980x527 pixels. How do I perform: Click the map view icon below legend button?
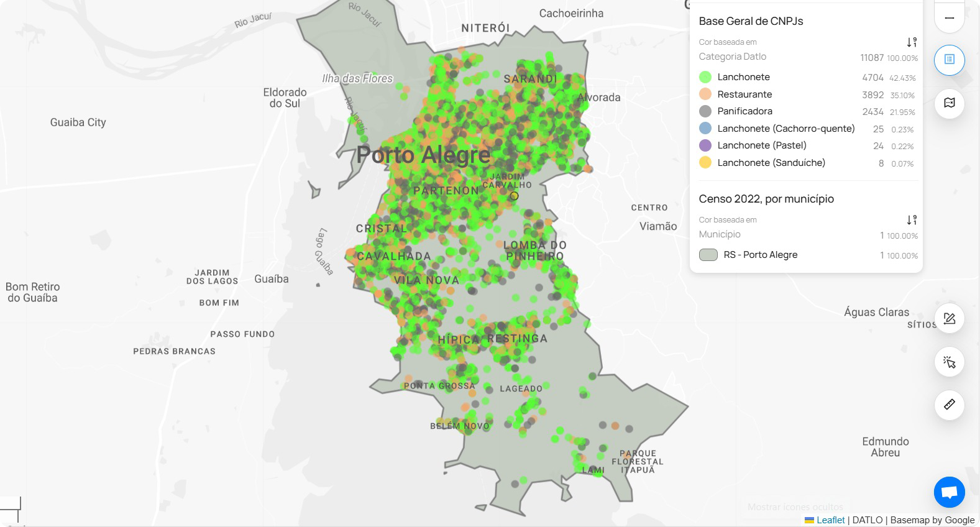[949, 103]
